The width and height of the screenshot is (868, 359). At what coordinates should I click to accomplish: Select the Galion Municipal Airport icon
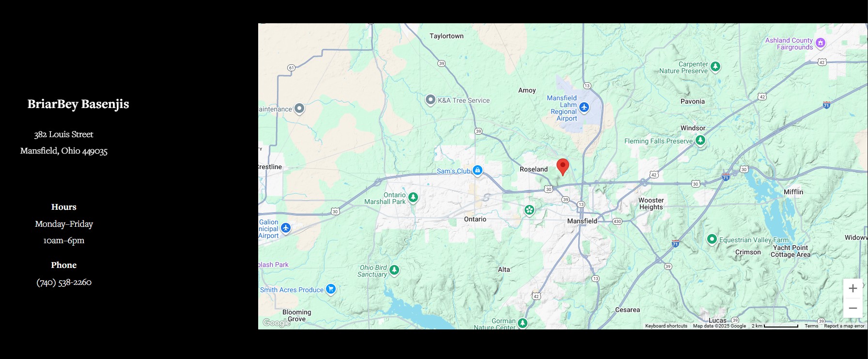coord(286,228)
